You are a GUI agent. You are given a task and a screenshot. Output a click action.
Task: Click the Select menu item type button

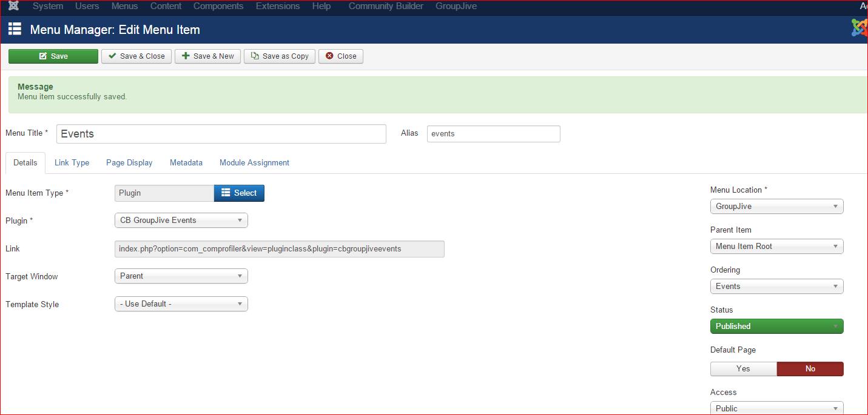point(239,193)
